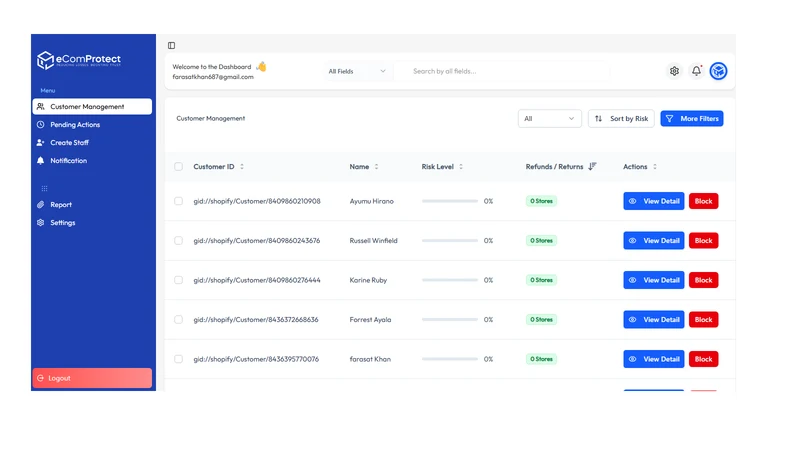This screenshot has width=800, height=450.
Task: Sort by Risk Level column arrows
Action: [x=461, y=167]
